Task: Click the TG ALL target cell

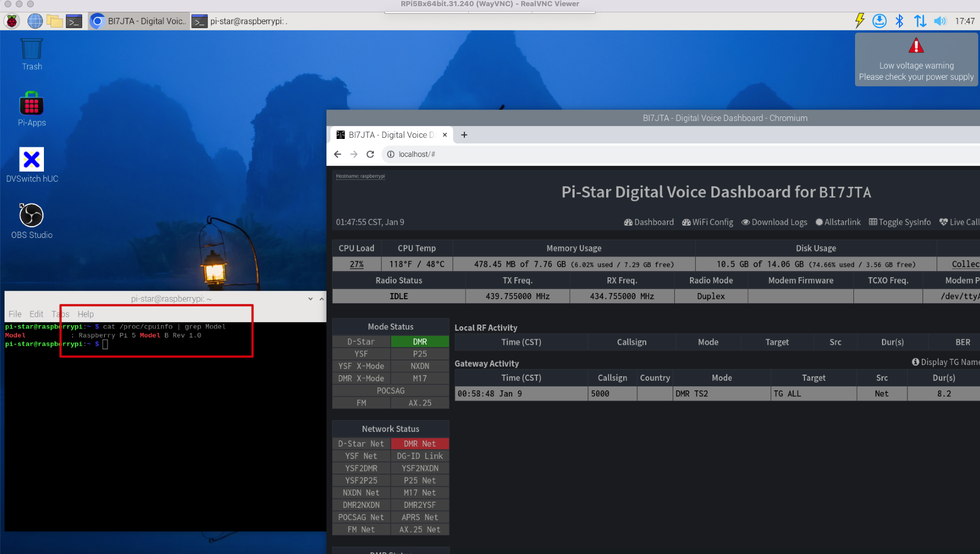Action: pyautogui.click(x=813, y=394)
